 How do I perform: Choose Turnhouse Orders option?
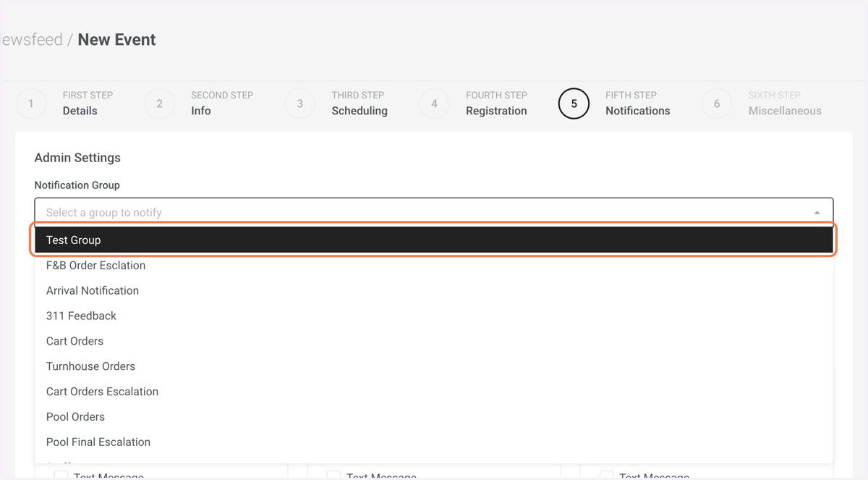click(434, 366)
